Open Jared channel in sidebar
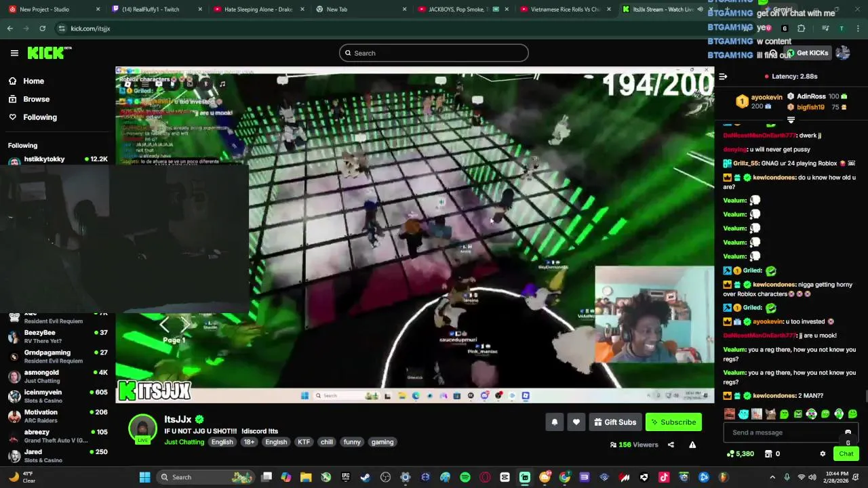This screenshot has height=488, width=868. point(57,455)
